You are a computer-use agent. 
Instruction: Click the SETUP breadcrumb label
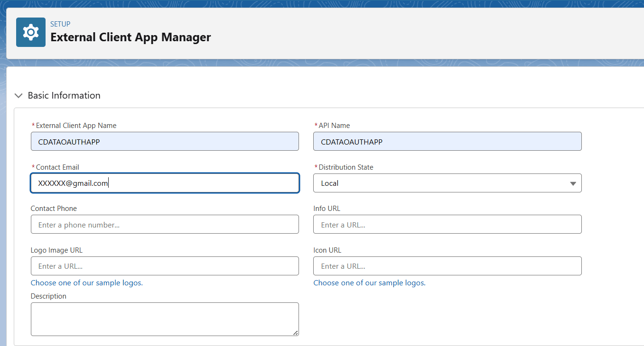coord(60,24)
